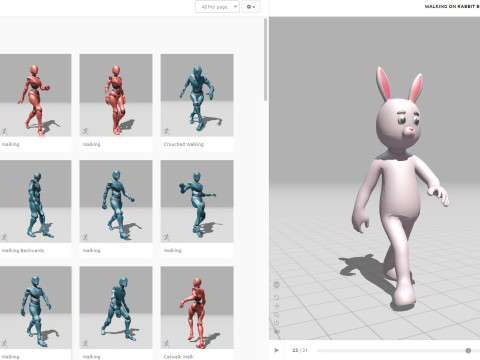Open the '48 Per page' dropdown
Image resolution: width=480 pixels, height=360 pixels.
pyautogui.click(x=217, y=7)
